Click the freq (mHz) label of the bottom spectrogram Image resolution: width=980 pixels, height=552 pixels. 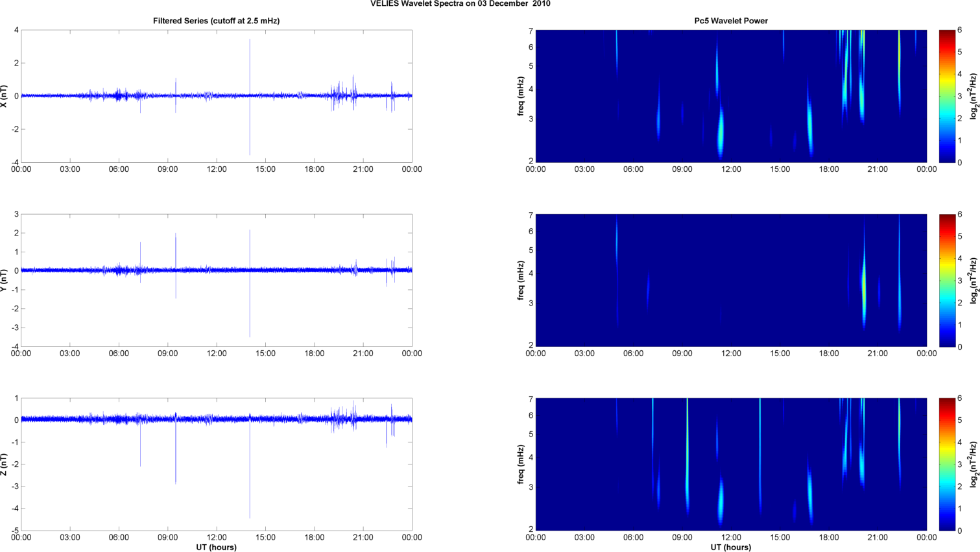pos(521,464)
